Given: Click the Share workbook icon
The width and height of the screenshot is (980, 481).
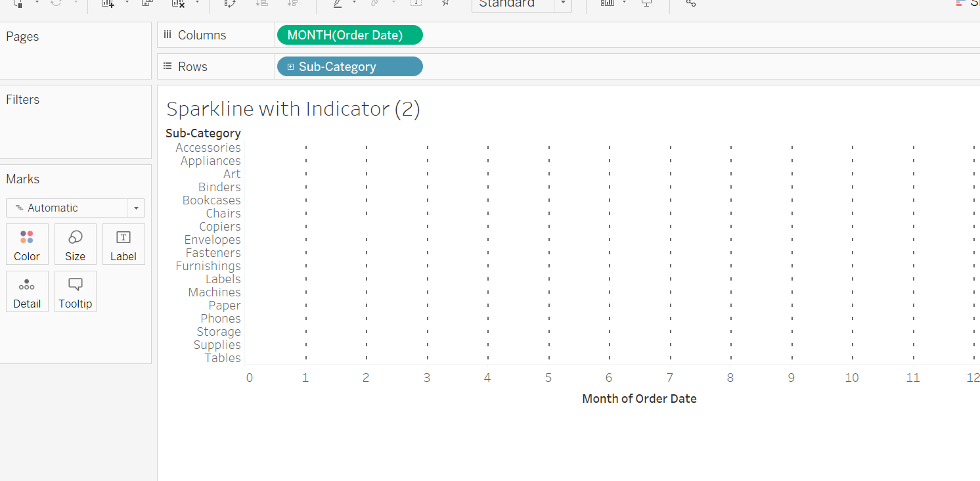Looking at the screenshot, I should 690,3.
